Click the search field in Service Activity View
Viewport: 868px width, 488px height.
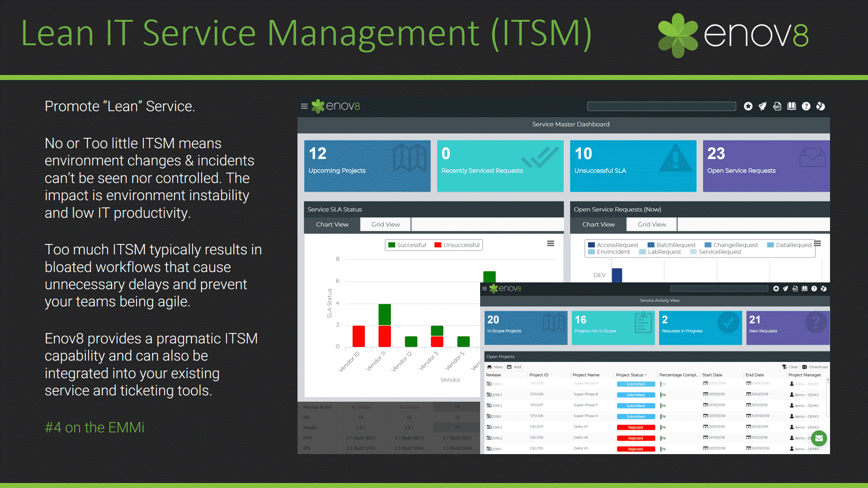(719, 288)
